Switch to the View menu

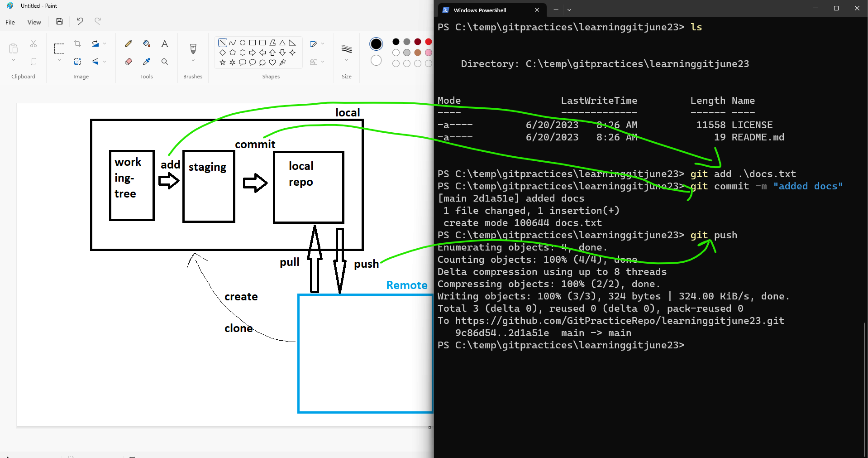coord(33,22)
